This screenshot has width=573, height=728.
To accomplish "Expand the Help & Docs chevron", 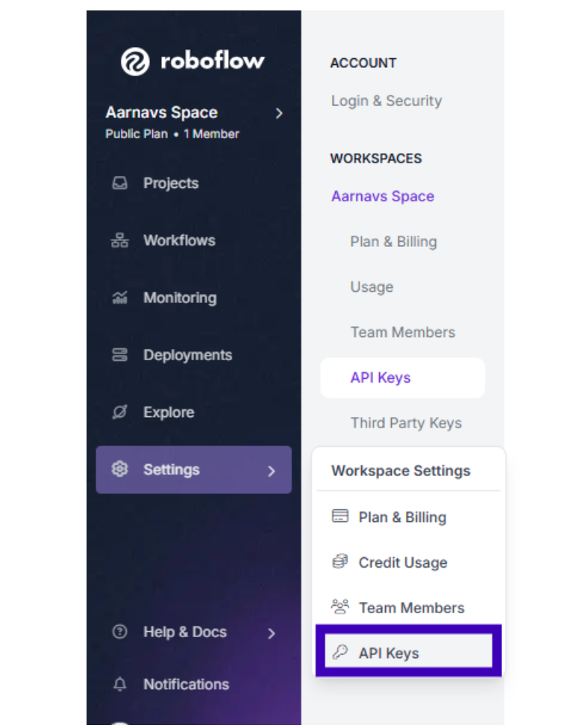I will point(272,633).
